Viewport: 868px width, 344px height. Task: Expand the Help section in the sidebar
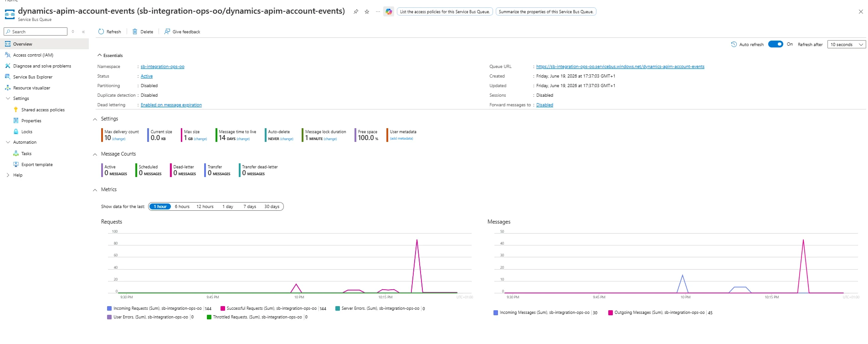coord(8,175)
